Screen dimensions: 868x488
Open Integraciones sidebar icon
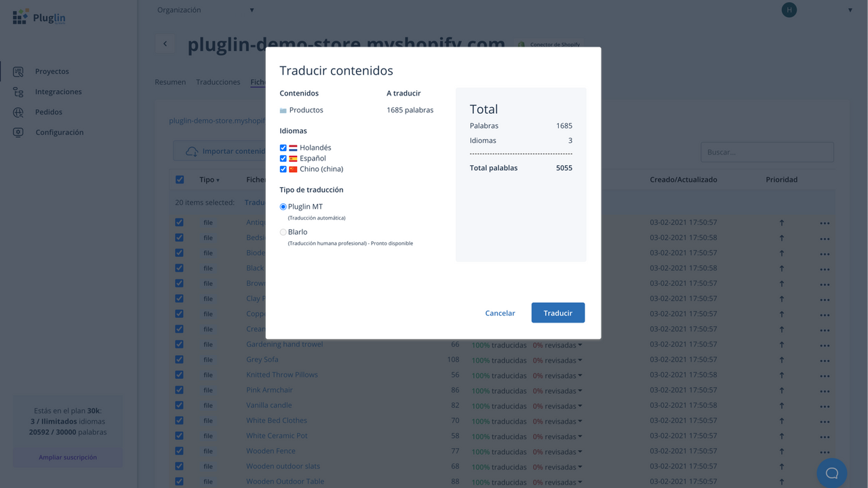(x=18, y=91)
